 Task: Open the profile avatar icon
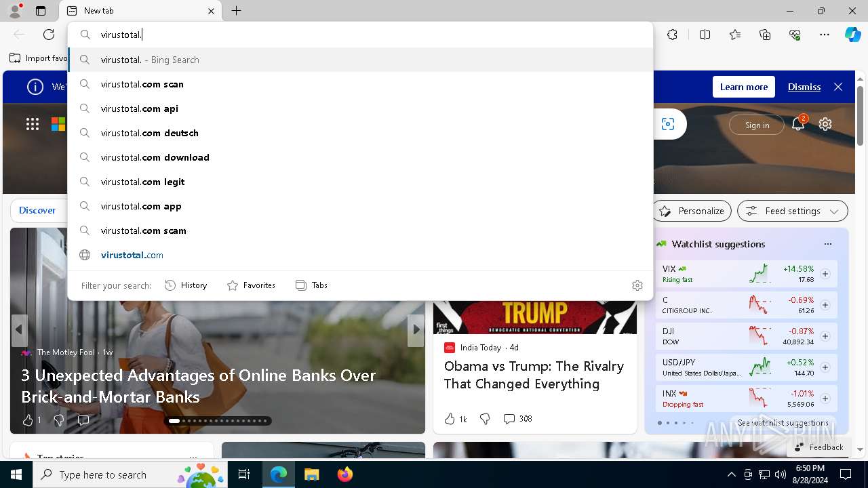click(15, 11)
